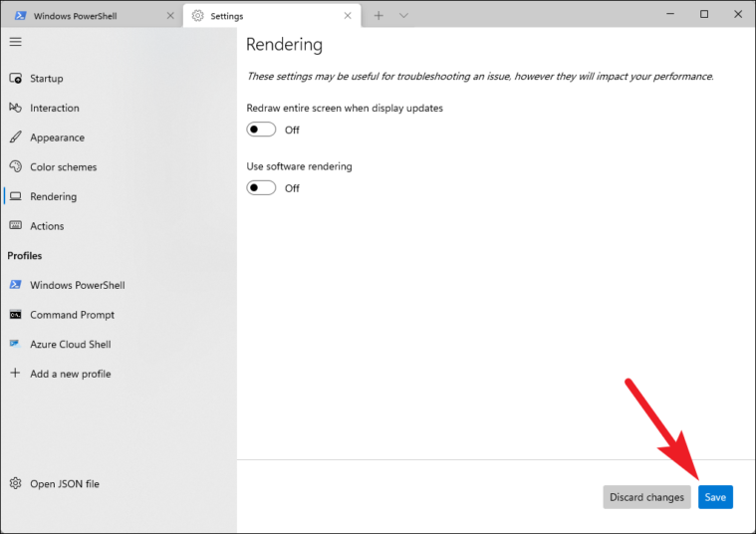This screenshot has width=756, height=534.
Task: Open the Command Prompt profile settings
Action: tap(119, 315)
